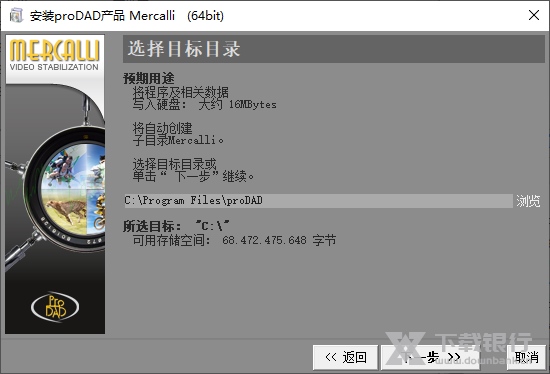The width and height of the screenshot is (550, 374).
Task: Close the installer window
Action: pos(534,15)
